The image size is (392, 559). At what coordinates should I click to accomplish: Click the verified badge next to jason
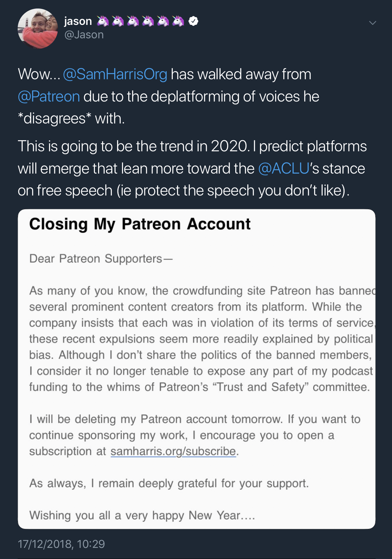(x=193, y=21)
